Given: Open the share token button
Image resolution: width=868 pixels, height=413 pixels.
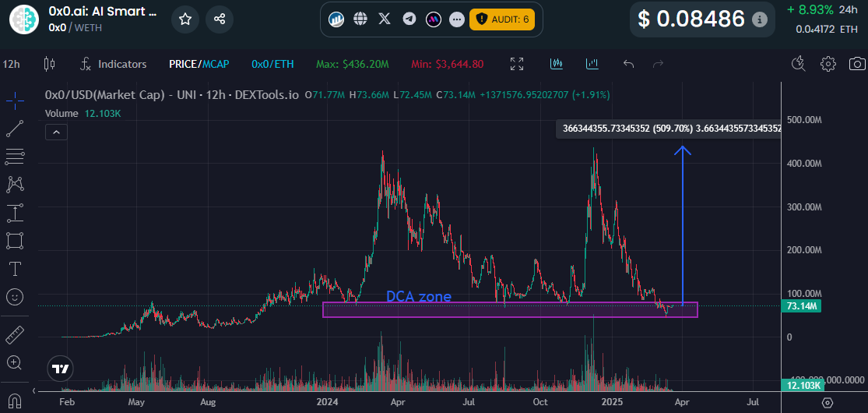Looking at the screenshot, I should tap(220, 19).
